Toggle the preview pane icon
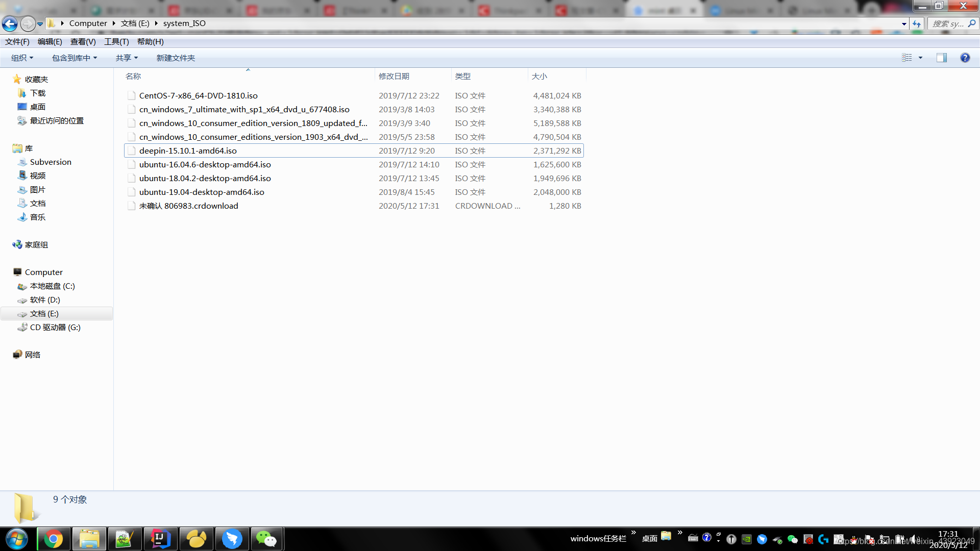This screenshot has width=980, height=551. click(x=941, y=58)
